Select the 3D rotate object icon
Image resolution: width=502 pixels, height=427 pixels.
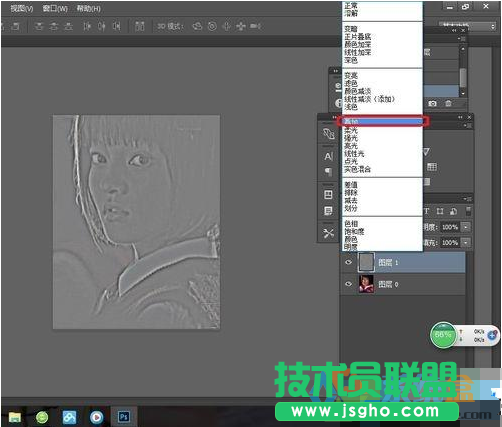(x=197, y=26)
